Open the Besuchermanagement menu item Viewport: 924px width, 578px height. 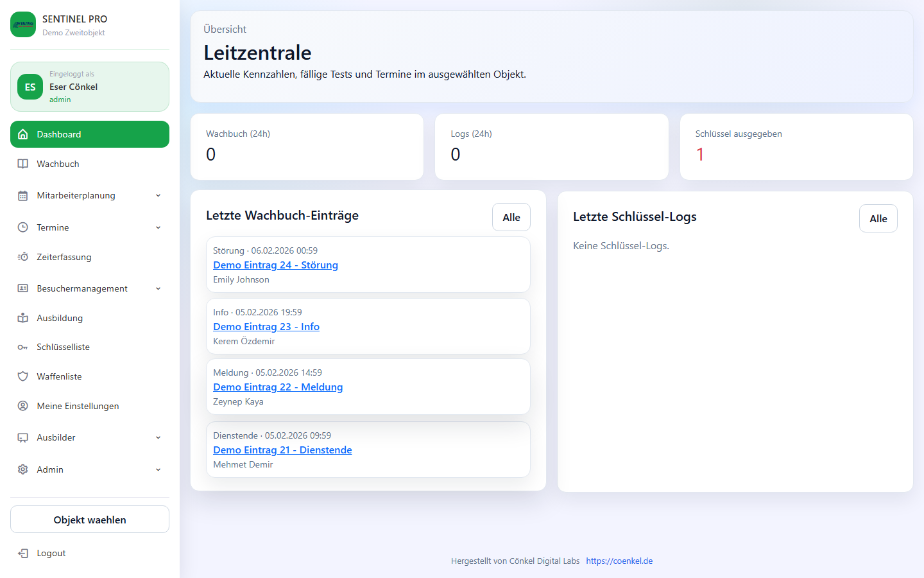[83, 288]
